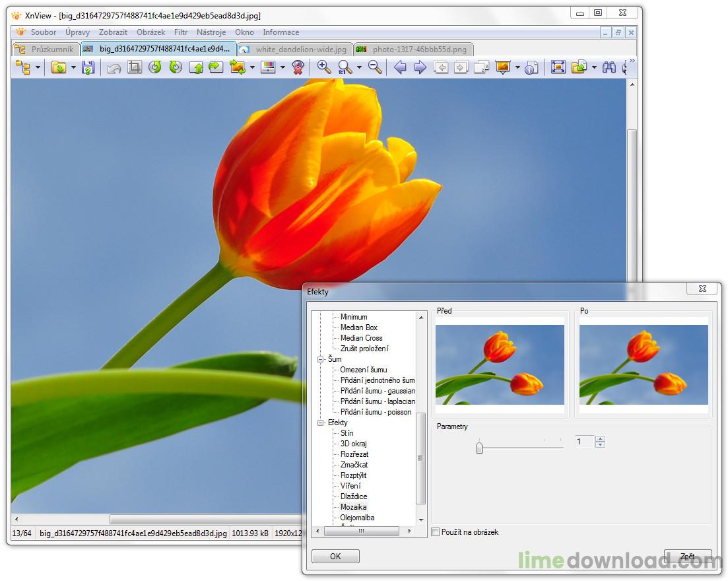Open the Browse mode icon
The image size is (728, 581).
pos(23,67)
